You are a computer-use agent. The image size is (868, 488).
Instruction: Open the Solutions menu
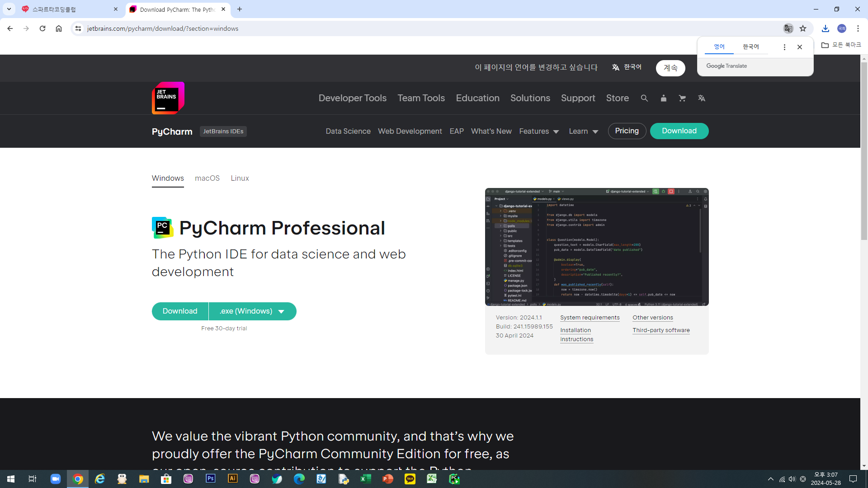point(530,98)
